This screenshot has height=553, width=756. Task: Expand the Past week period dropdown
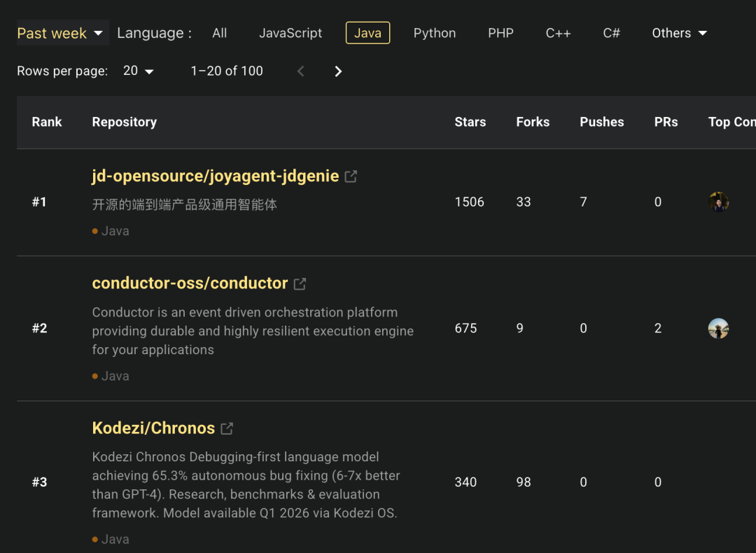pos(62,33)
